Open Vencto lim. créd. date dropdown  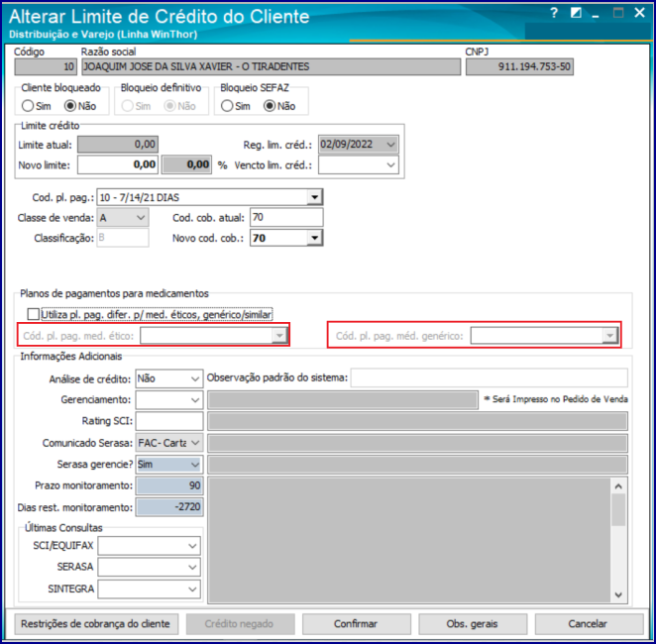click(390, 165)
